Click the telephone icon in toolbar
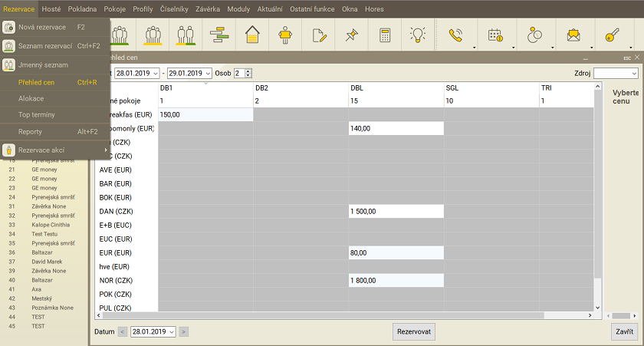 tap(456, 35)
